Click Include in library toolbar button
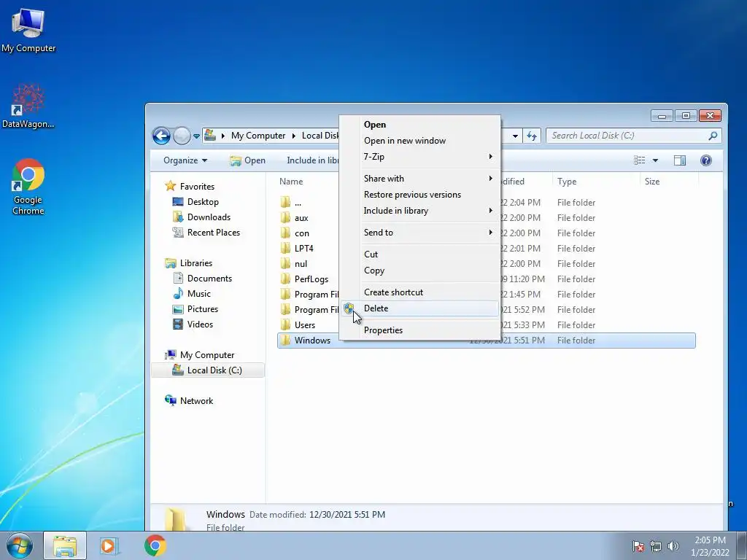The width and height of the screenshot is (747, 560). pyautogui.click(x=312, y=160)
